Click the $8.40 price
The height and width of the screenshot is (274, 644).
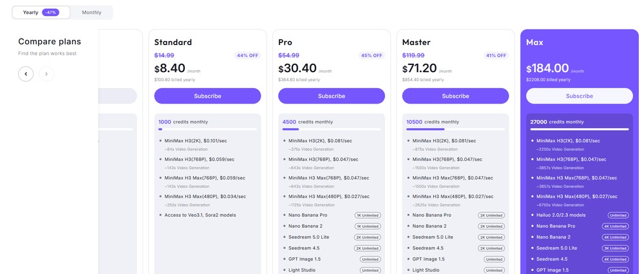169,68
